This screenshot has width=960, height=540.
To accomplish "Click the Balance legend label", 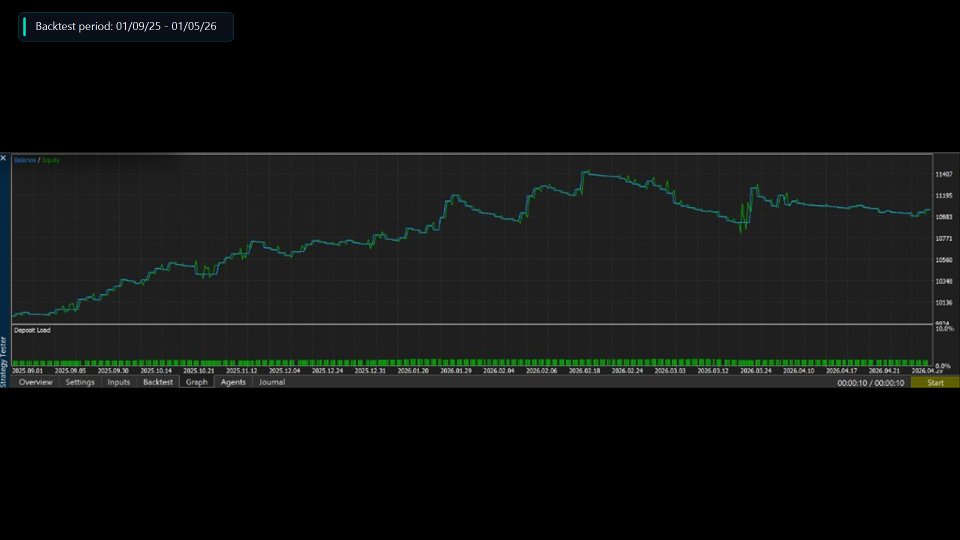I will pos(24,160).
